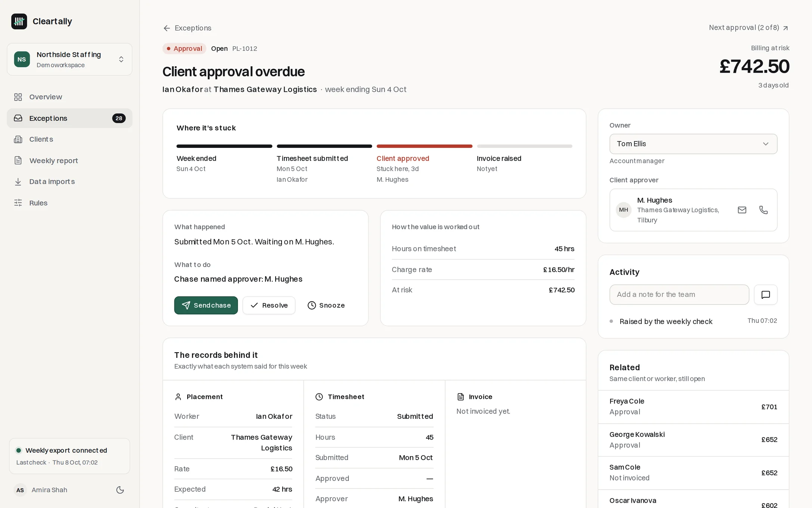This screenshot has width=812, height=508.
Task: Open related George Kowalski approval
Action: point(693,440)
